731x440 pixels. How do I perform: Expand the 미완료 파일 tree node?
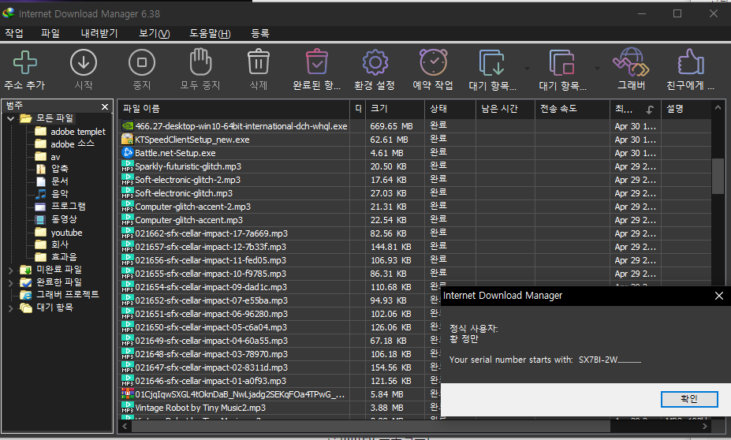coord(11,270)
